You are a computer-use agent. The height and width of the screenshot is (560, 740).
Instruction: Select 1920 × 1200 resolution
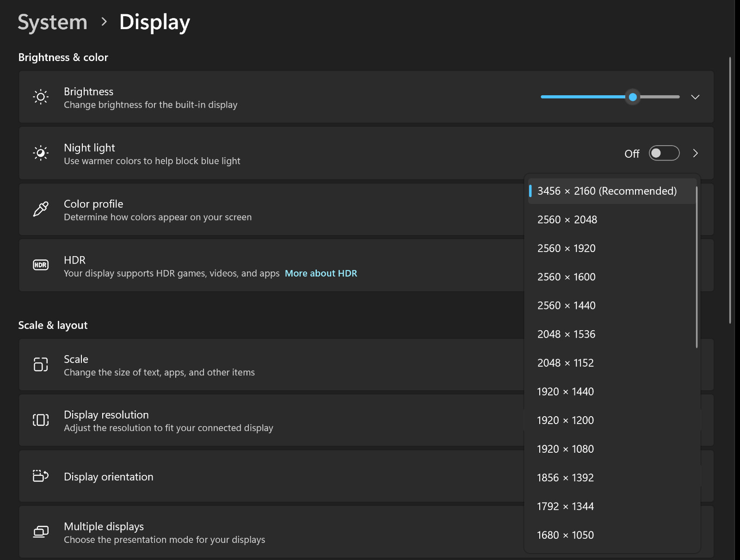coord(612,420)
